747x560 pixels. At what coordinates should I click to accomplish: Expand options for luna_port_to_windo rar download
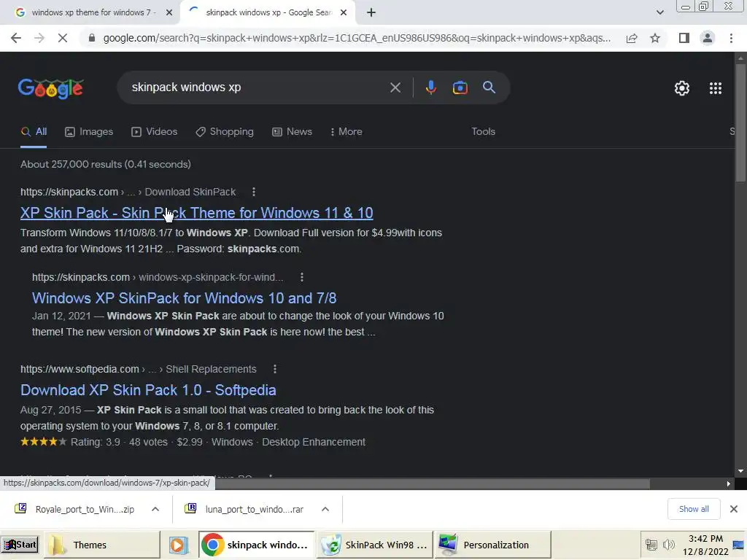pyautogui.click(x=325, y=509)
